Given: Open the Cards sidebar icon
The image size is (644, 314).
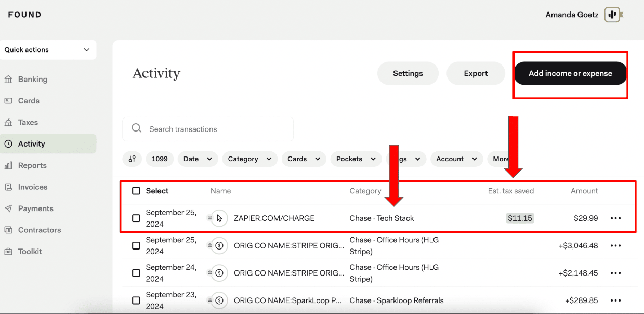Looking at the screenshot, I should [8, 101].
